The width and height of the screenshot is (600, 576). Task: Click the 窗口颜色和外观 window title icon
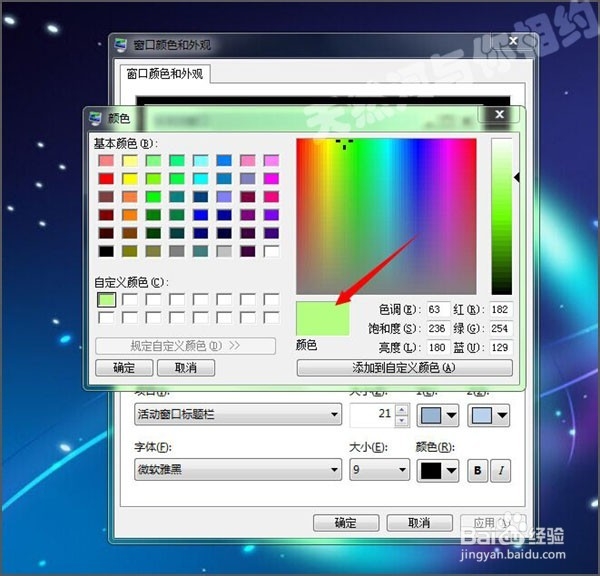coord(121,45)
